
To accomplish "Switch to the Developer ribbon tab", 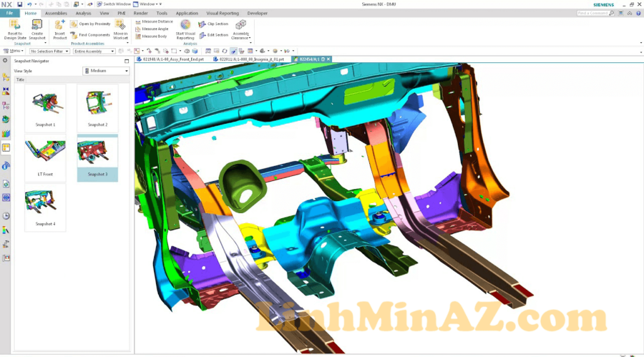I will 257,13.
